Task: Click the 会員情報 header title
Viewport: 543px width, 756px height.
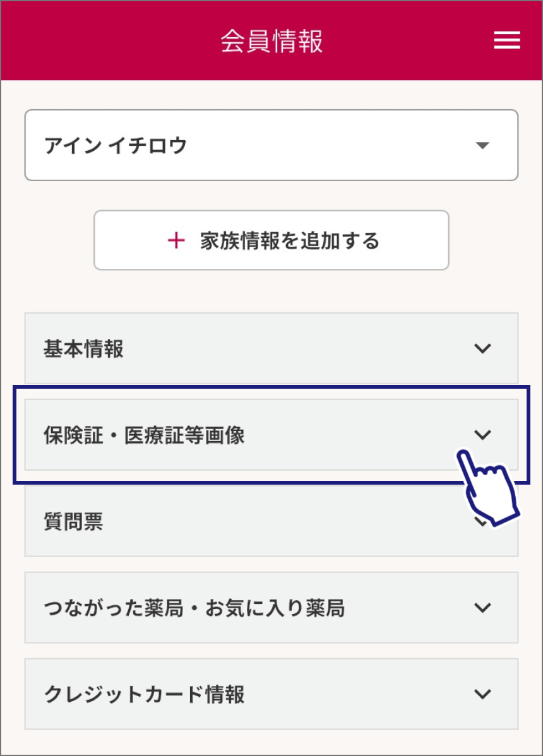Action: (271, 41)
